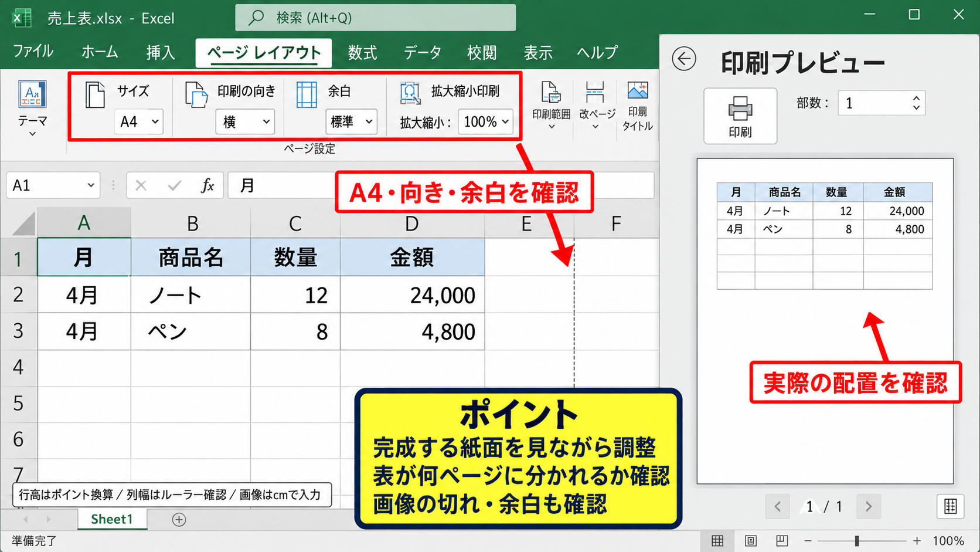
Task: Adjust the copies (部数) stepper arrows
Action: [x=916, y=103]
